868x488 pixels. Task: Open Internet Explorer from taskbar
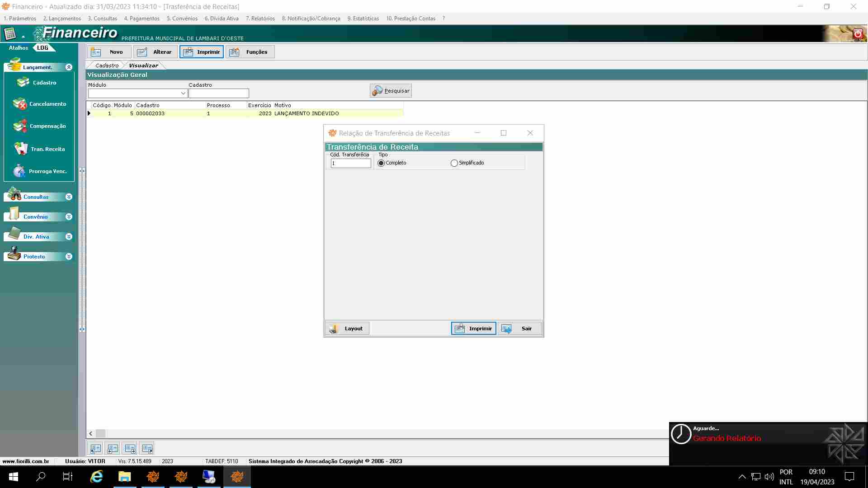pos(96,477)
